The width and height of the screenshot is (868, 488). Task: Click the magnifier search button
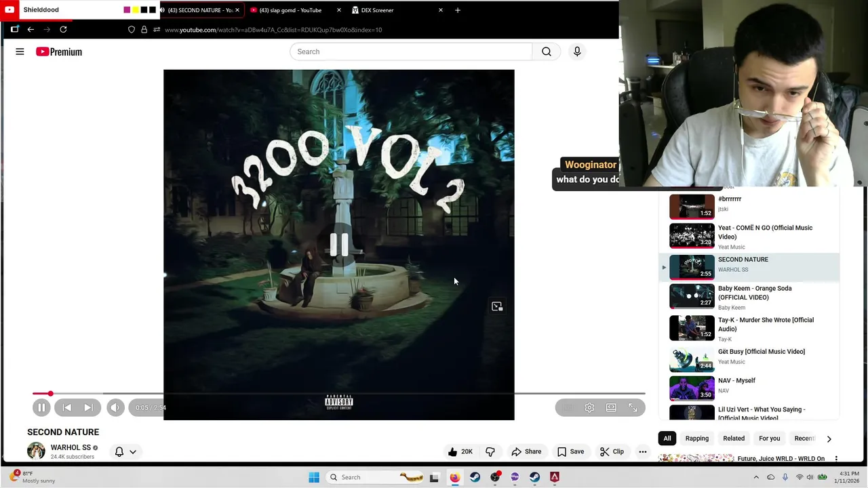pyautogui.click(x=547, y=52)
